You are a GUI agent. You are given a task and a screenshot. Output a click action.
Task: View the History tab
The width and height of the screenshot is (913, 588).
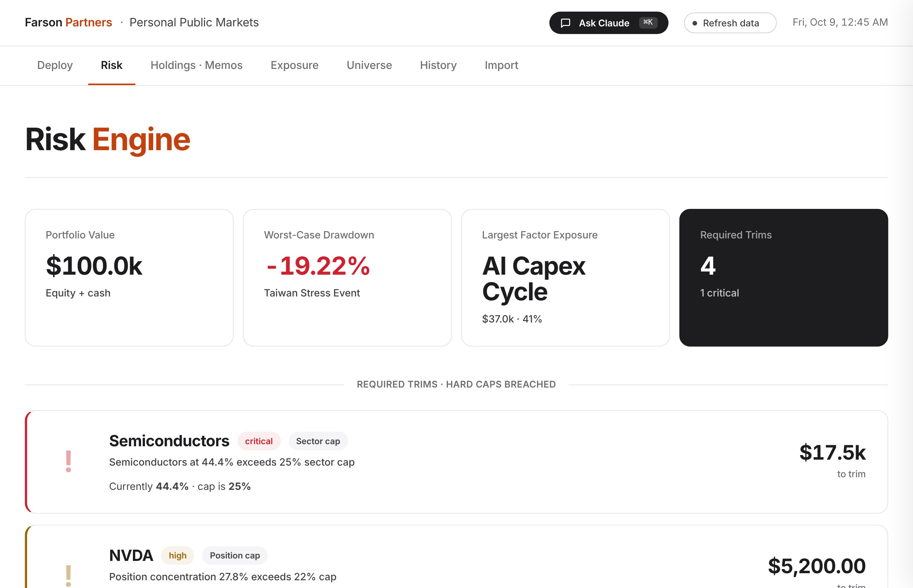438,65
